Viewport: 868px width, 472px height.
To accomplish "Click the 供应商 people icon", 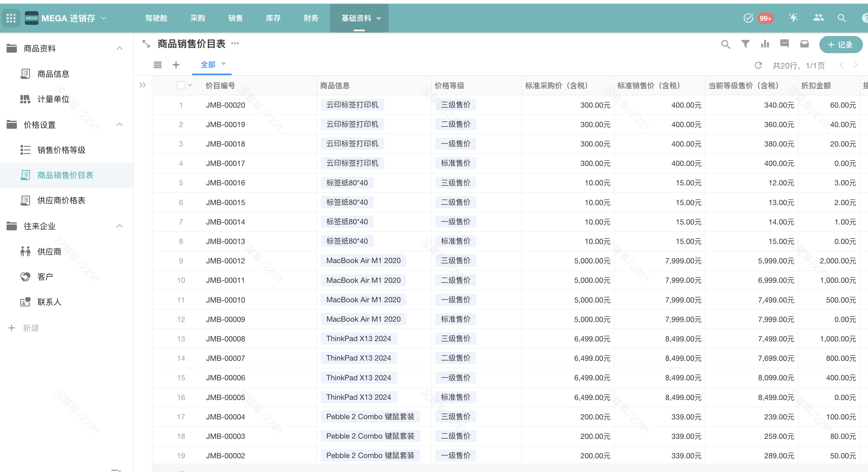I will (x=25, y=251).
